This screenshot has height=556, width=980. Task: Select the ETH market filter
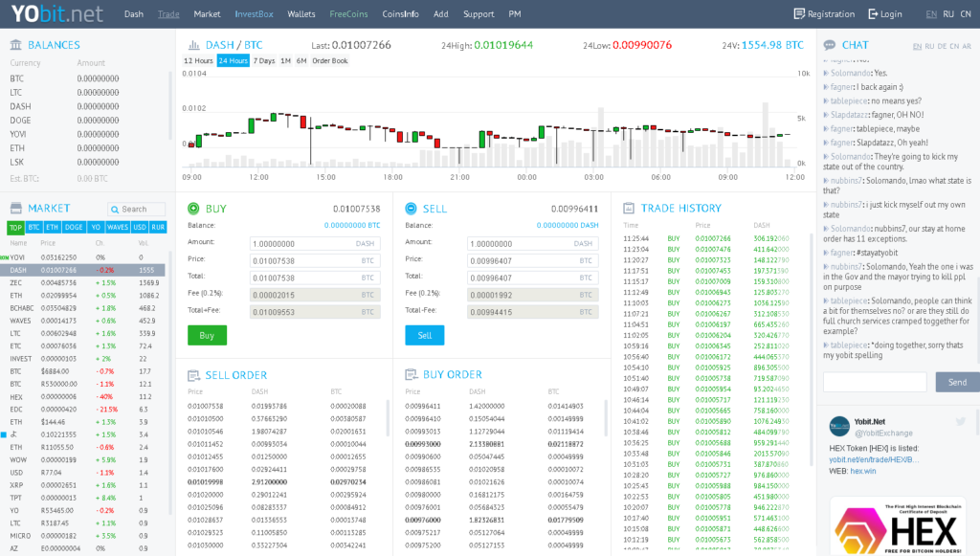click(52, 228)
